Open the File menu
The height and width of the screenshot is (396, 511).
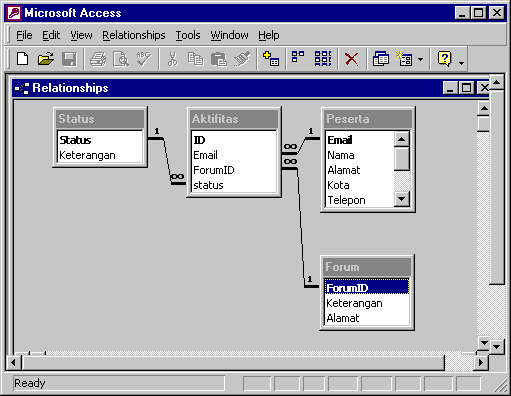point(24,35)
